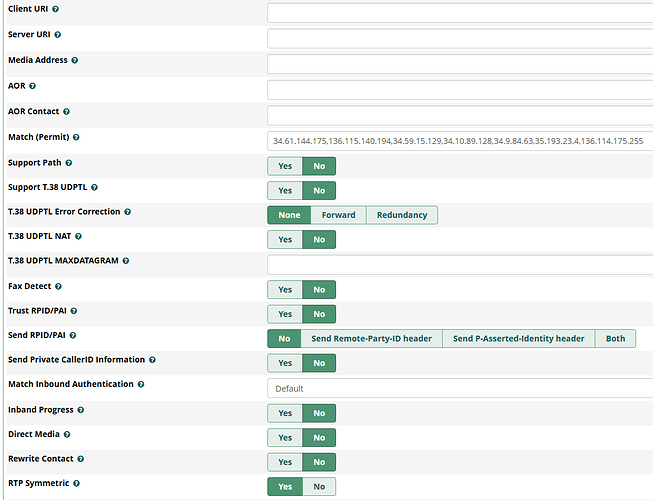653x500 pixels.
Task: Show help for Match Inbound Authentication
Action: [142, 384]
